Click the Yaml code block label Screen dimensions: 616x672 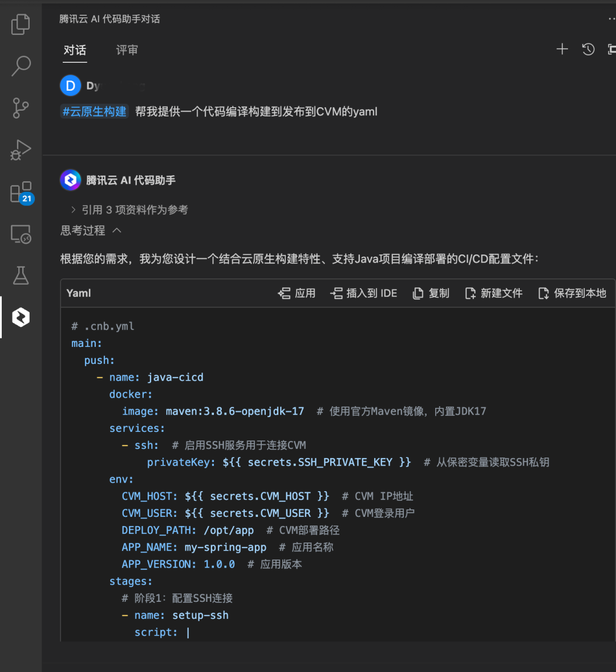(79, 293)
